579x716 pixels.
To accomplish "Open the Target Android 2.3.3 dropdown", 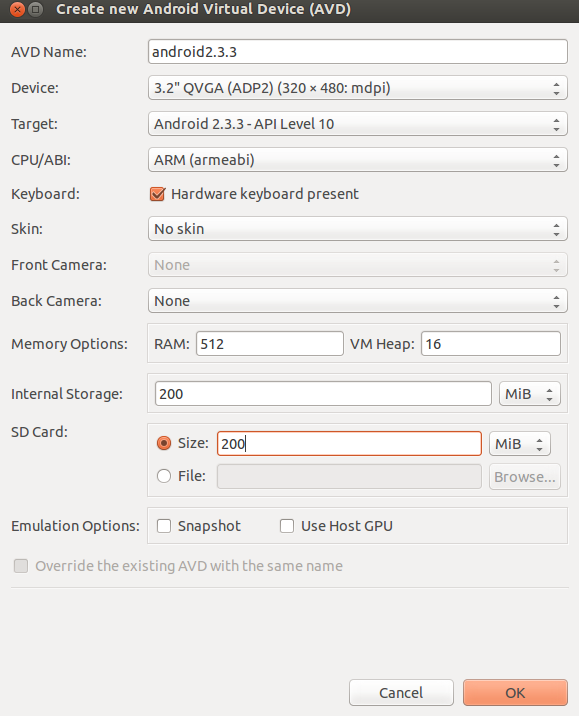I will coord(358,124).
